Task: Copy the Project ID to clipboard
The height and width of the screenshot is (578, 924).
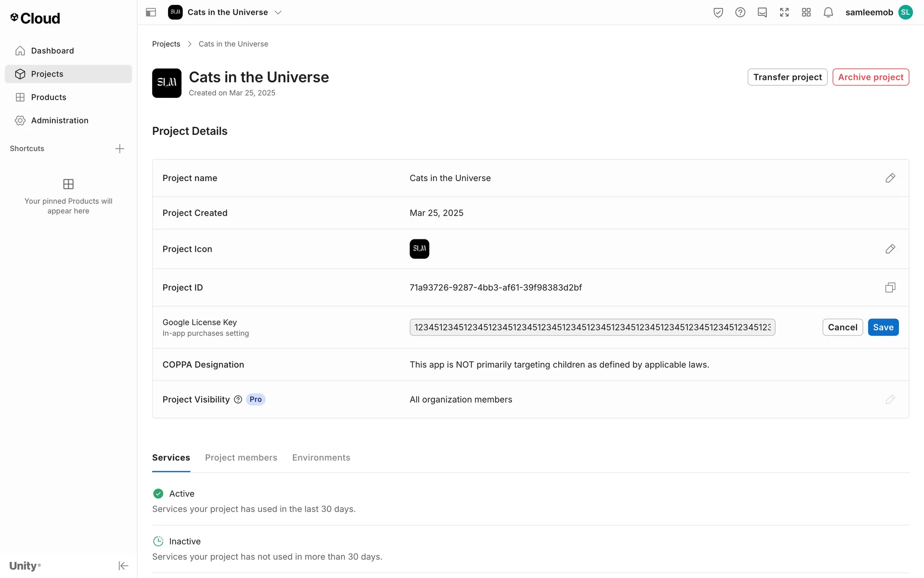Action: pyautogui.click(x=890, y=288)
